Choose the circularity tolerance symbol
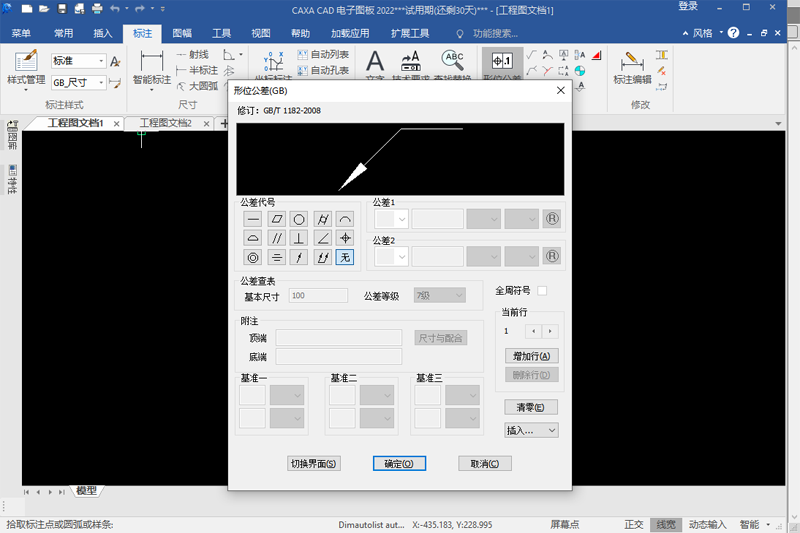Image resolution: width=800 pixels, height=533 pixels. 299,219
